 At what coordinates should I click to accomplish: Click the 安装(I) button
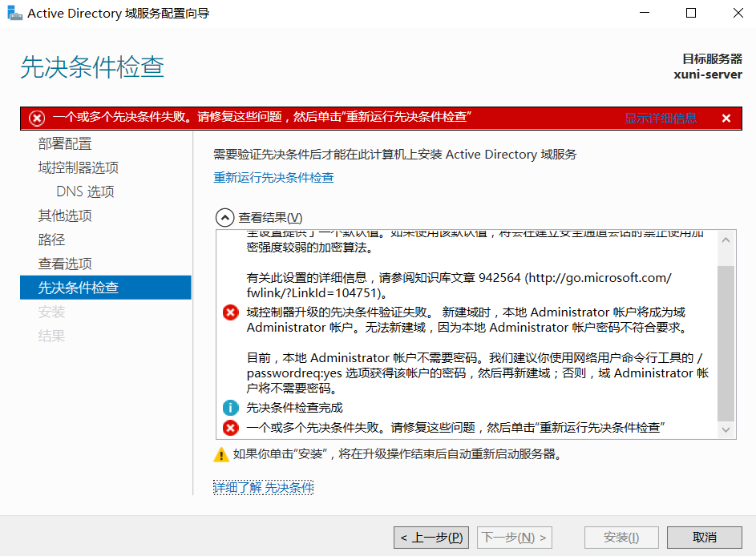point(621,538)
